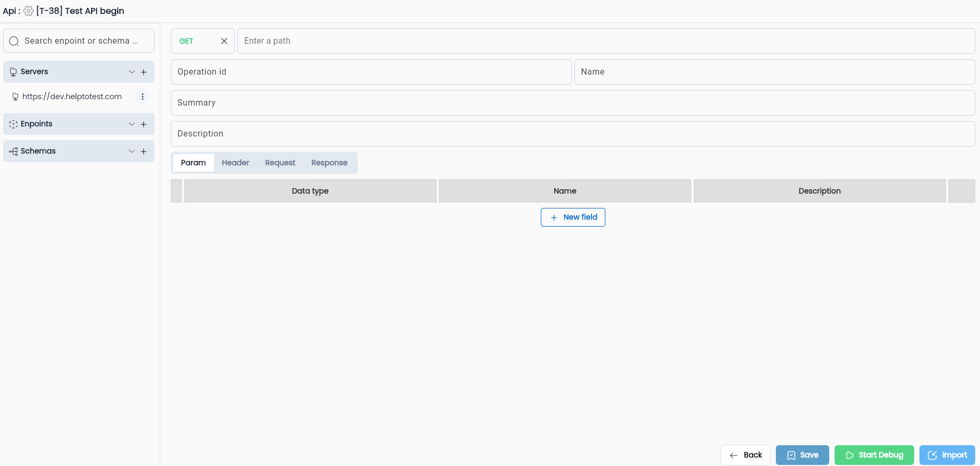The width and height of the screenshot is (980, 466).
Task: Click the "[T-38] Test API begin" title
Action: click(80, 11)
